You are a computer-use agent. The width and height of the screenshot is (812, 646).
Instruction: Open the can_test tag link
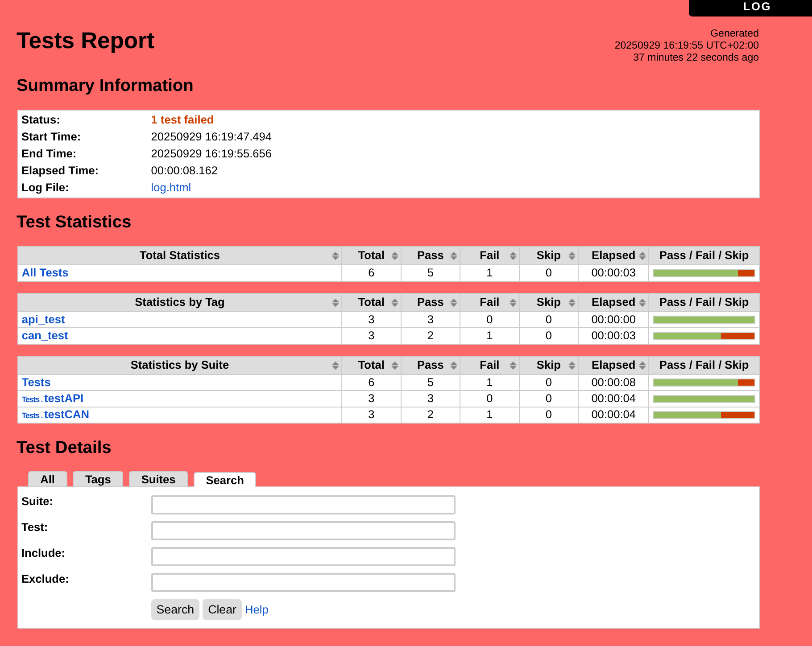coord(45,336)
